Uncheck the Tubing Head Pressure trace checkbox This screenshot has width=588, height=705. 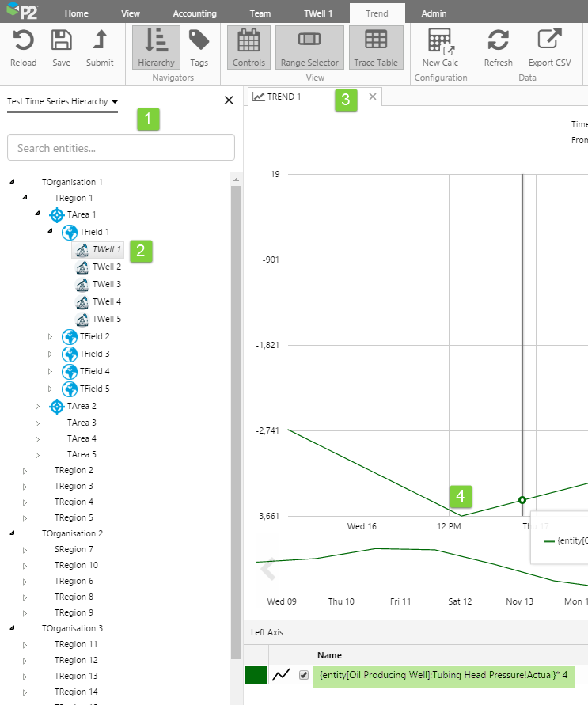pos(304,675)
